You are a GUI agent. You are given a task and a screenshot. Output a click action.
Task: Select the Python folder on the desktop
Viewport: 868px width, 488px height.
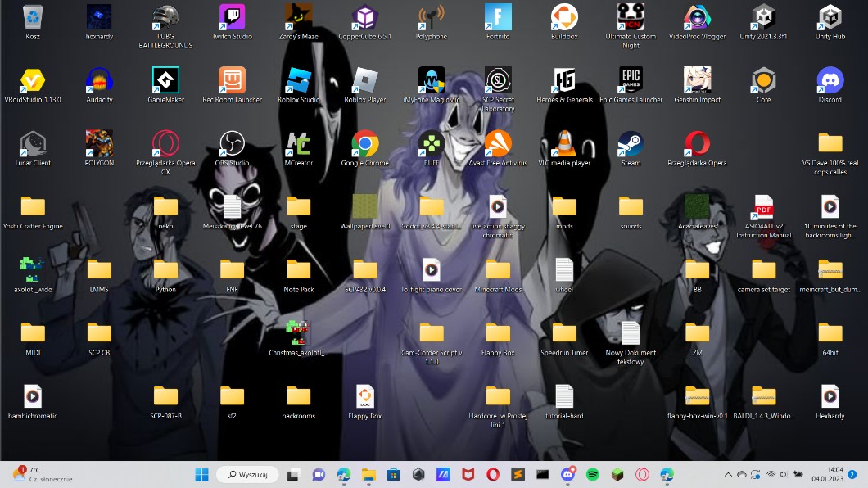(x=165, y=271)
